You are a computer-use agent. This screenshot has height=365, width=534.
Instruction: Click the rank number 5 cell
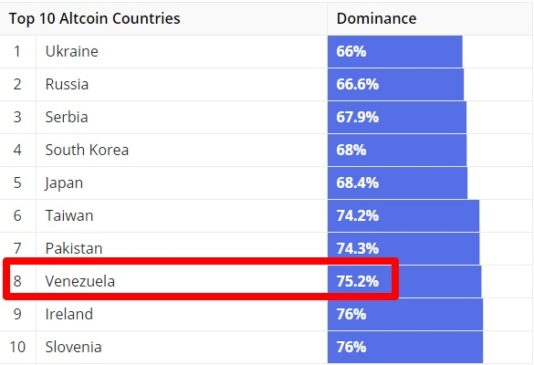18,183
